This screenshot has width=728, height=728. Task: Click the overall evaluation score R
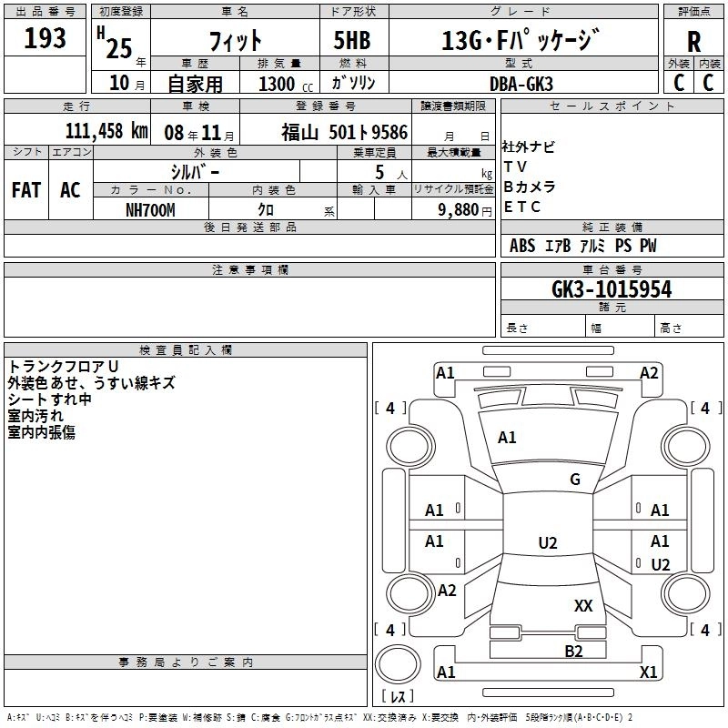click(693, 42)
